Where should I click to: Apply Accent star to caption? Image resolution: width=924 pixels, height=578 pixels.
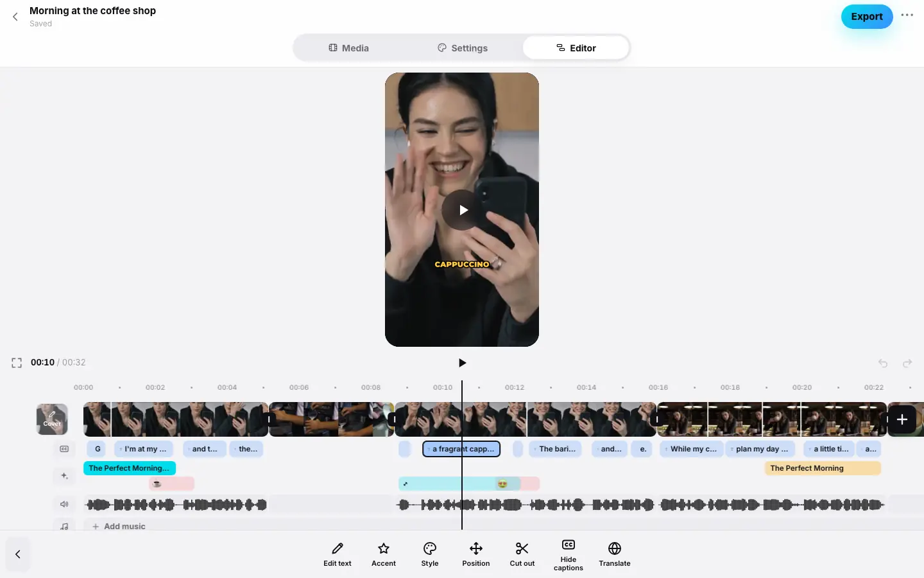tap(384, 555)
